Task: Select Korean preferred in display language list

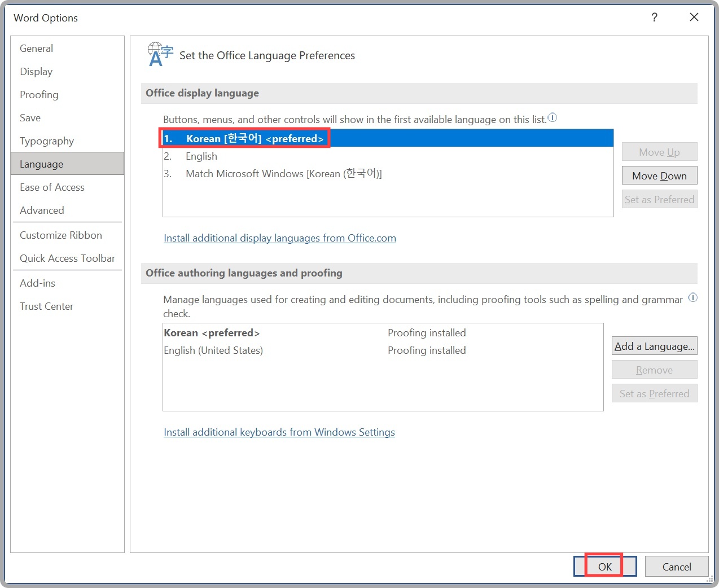Action: [388, 138]
